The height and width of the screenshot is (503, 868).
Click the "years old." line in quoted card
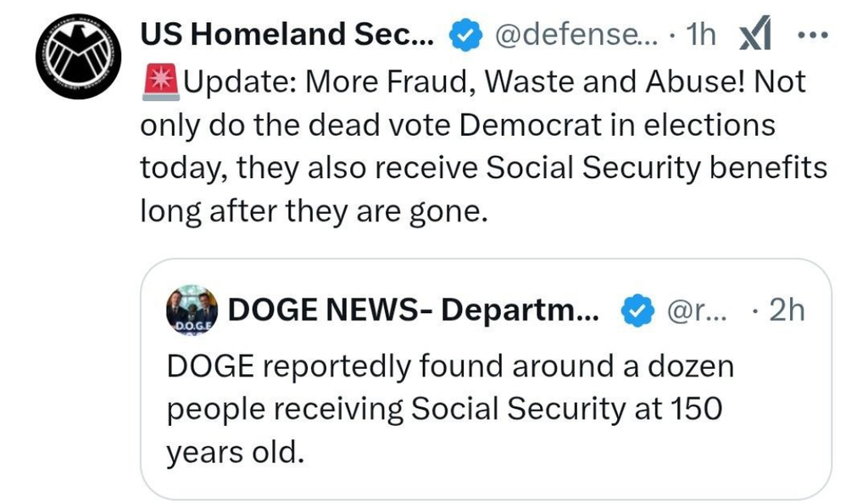[234, 451]
